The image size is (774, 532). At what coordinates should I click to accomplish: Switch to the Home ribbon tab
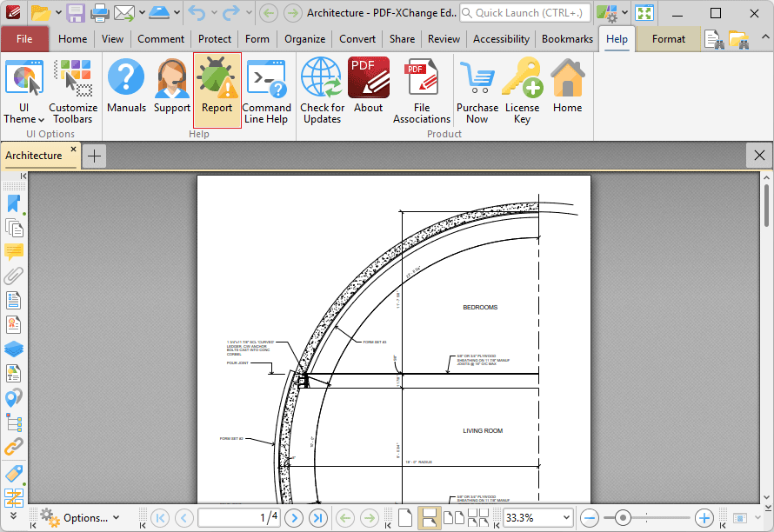[x=72, y=39]
